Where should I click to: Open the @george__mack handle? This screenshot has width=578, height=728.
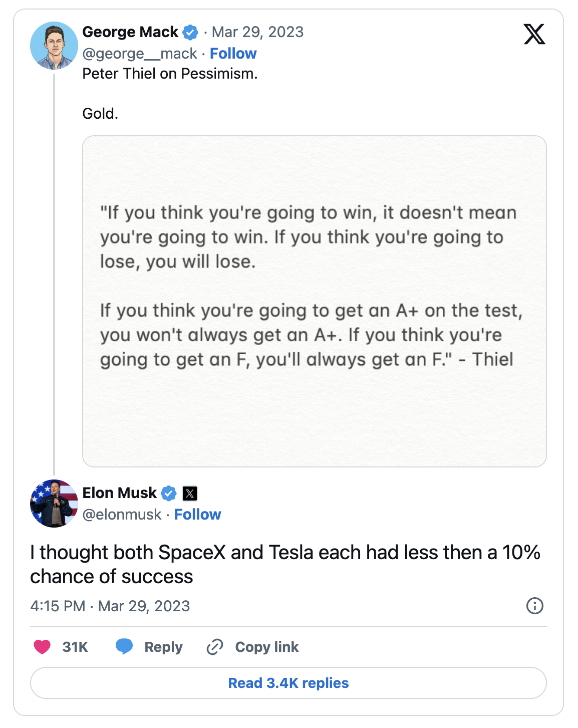tap(140, 54)
